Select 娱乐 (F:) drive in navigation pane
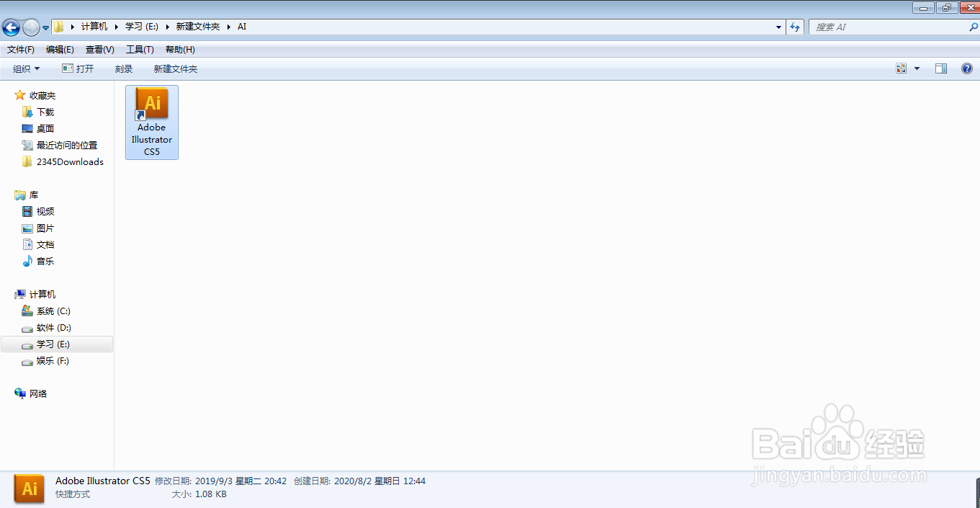 [x=53, y=361]
